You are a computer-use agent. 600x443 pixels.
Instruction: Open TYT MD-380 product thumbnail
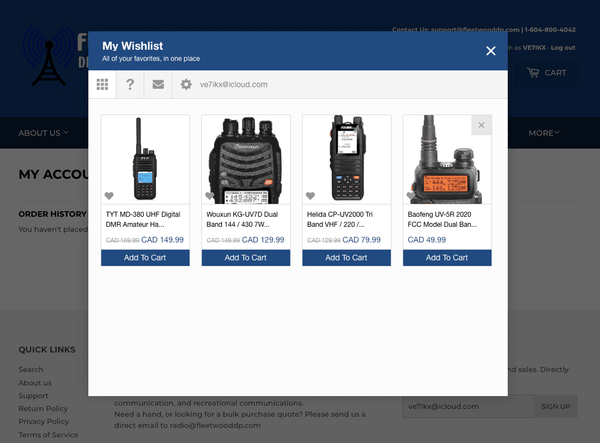(x=145, y=159)
